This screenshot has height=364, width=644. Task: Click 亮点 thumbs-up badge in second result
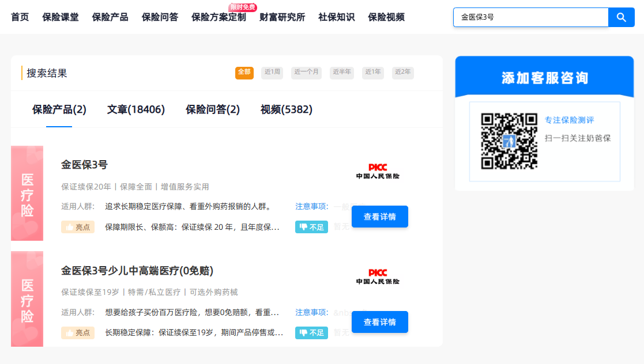tap(78, 332)
